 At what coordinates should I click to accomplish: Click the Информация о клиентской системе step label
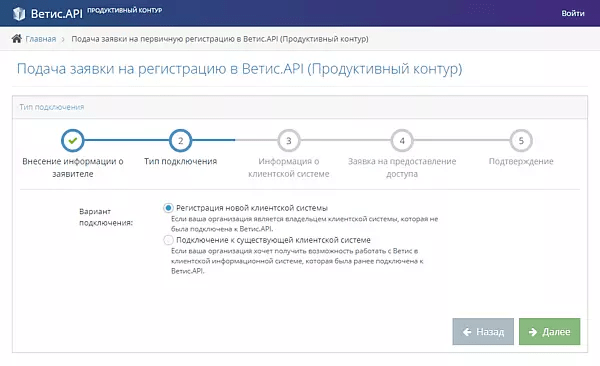(x=289, y=168)
